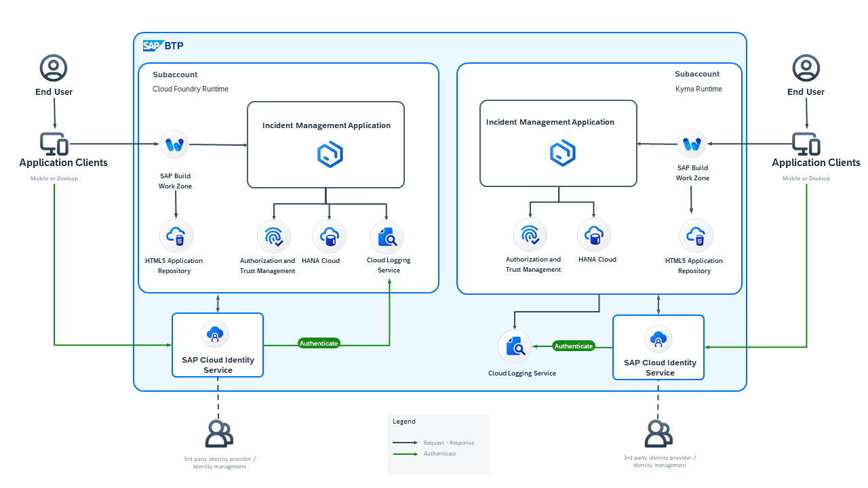The width and height of the screenshot is (868, 488).
Task: Select the Cloud Logging Service icon below Kyma subaccount
Action: point(515,346)
